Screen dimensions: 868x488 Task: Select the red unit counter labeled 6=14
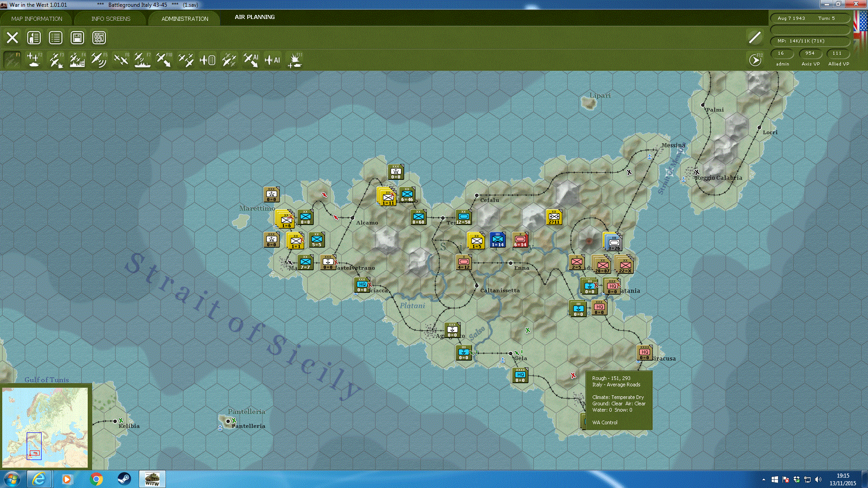[x=520, y=240]
